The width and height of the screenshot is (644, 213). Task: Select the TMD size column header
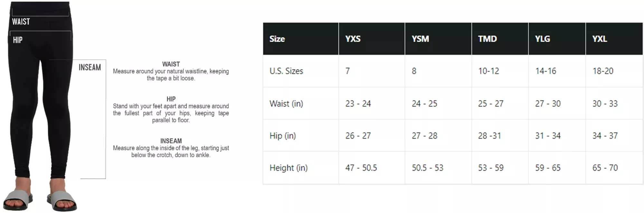(487, 39)
